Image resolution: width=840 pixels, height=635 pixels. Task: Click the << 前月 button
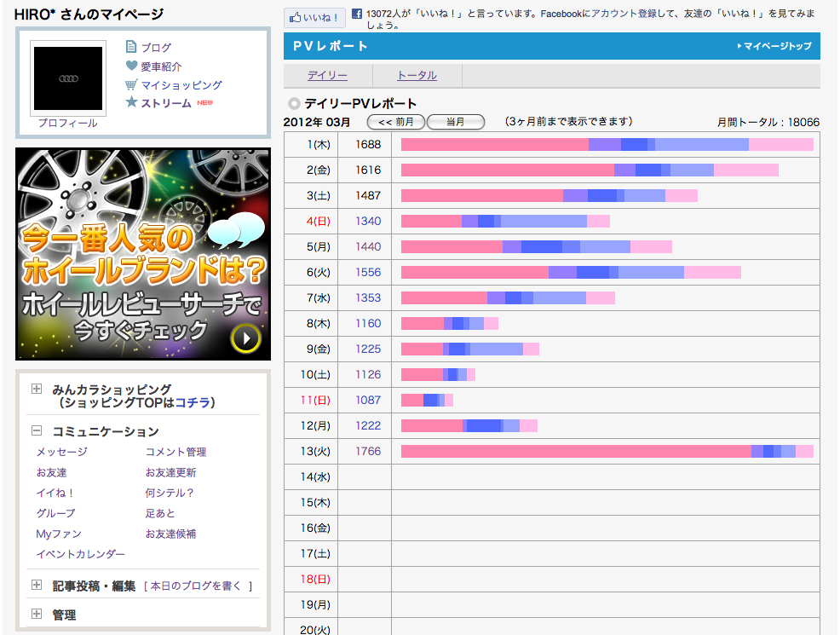(395, 122)
